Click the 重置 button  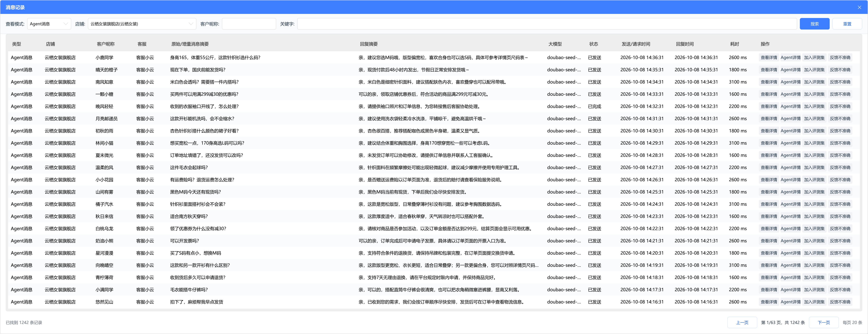point(847,24)
